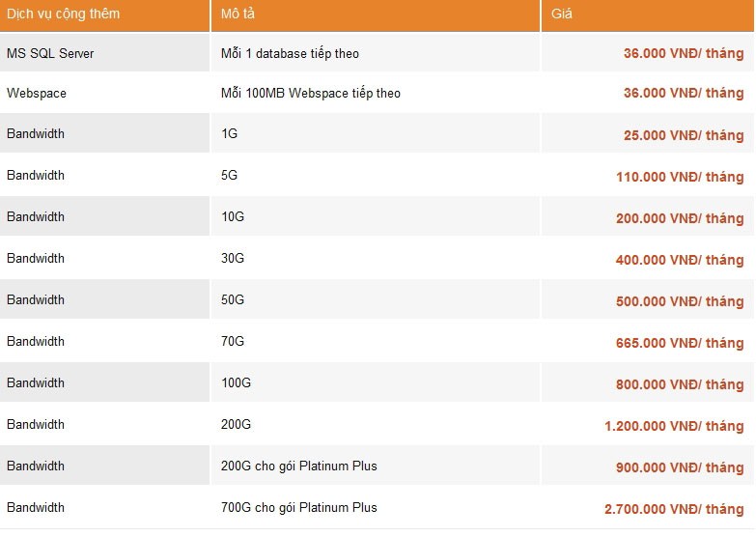The height and width of the screenshot is (537, 756).
Task: Select the '5G' bandwidth description
Action: [230, 175]
